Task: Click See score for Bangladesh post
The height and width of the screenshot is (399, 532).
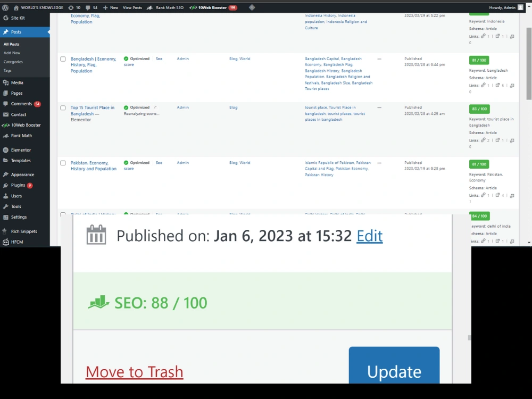Action: (159, 59)
